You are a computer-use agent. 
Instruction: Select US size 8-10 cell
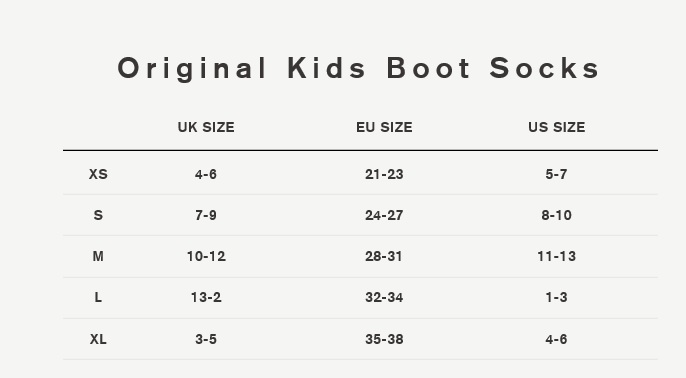click(556, 215)
